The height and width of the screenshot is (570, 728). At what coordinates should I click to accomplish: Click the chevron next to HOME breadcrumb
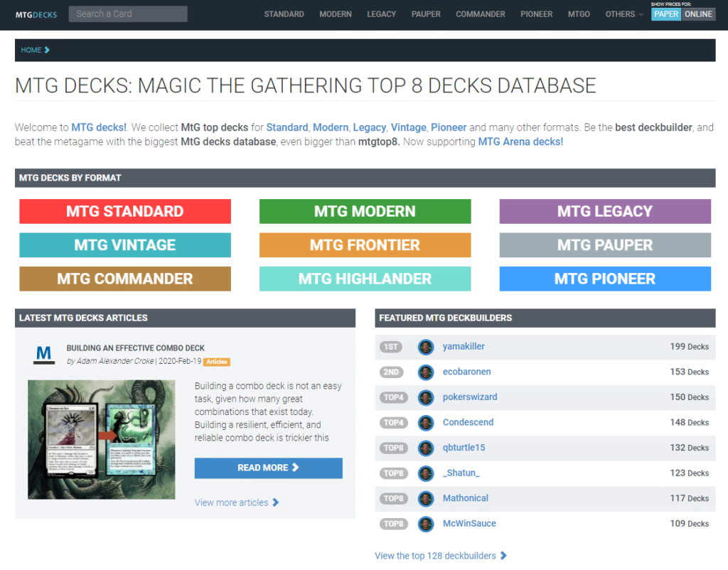[47, 50]
